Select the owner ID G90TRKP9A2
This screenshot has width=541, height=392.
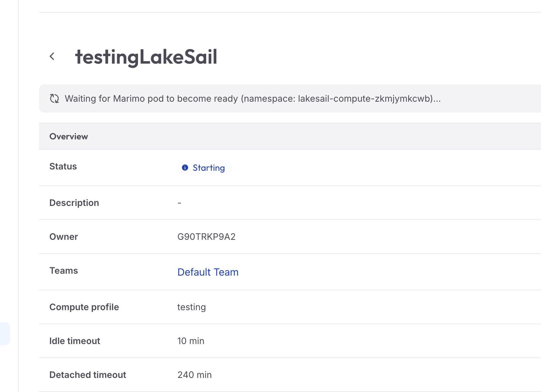(206, 237)
